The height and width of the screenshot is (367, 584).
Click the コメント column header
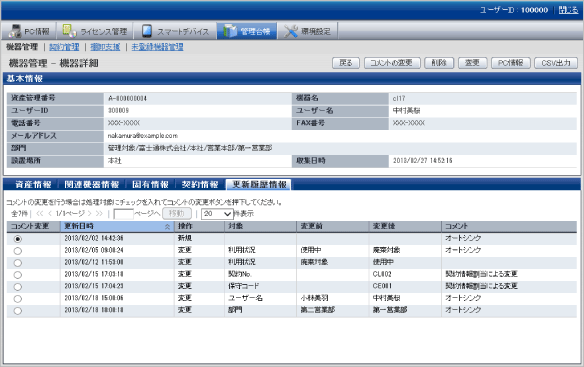(x=509, y=227)
